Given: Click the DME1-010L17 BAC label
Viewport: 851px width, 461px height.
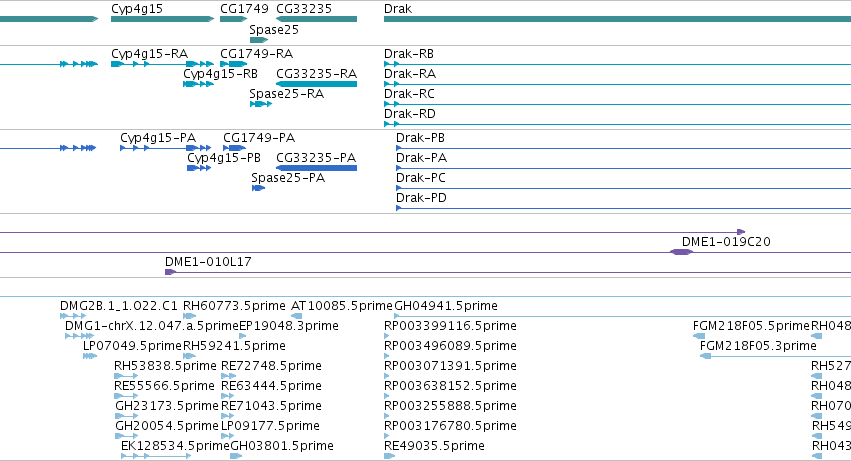Looking at the screenshot, I should (x=208, y=262).
